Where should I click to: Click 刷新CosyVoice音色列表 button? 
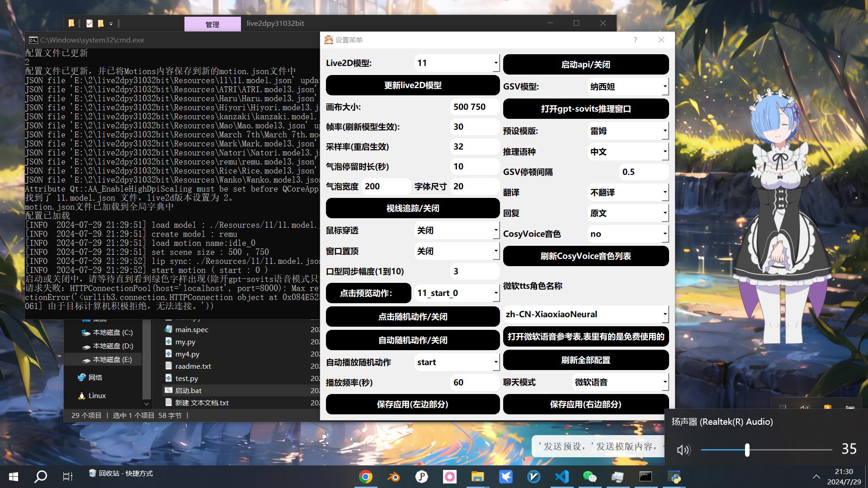coord(586,256)
